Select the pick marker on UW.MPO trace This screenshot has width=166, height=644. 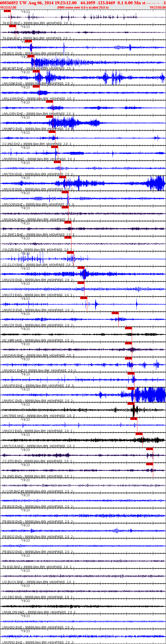50,117
